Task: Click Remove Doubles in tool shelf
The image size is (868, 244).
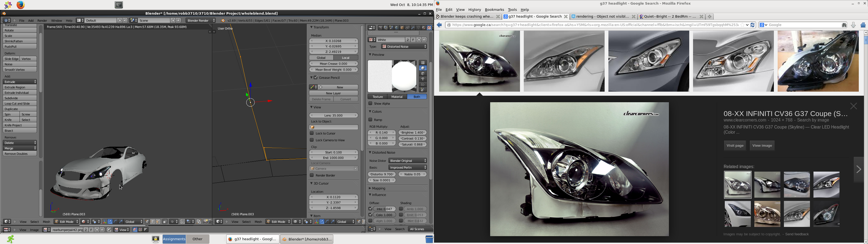Action: tap(20, 154)
